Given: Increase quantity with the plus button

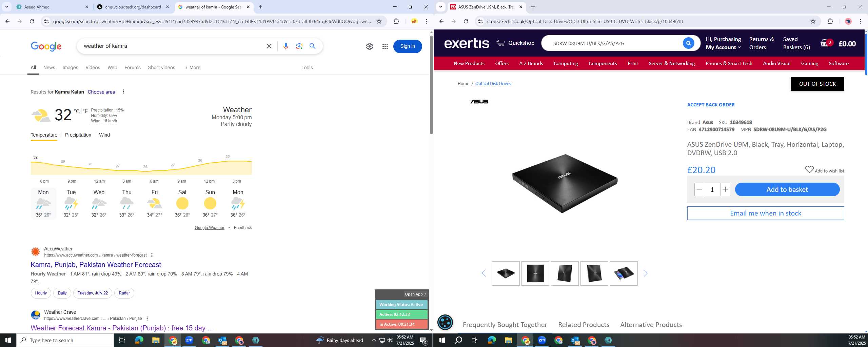Looking at the screenshot, I should point(725,189).
